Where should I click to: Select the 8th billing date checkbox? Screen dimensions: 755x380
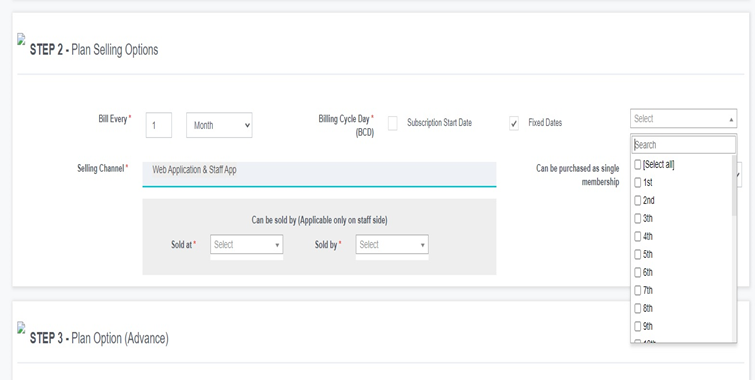[638, 308]
